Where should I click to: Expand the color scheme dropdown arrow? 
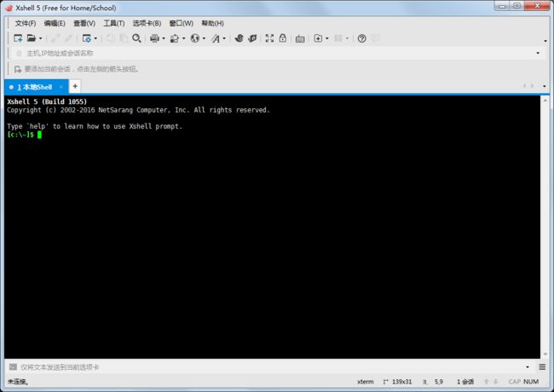click(x=184, y=38)
